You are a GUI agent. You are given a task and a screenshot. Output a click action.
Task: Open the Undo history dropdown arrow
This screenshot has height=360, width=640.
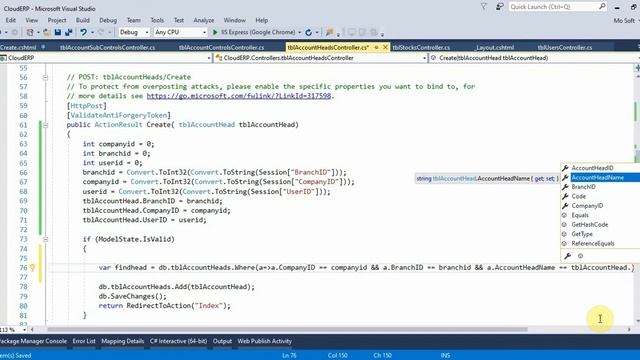(92, 32)
